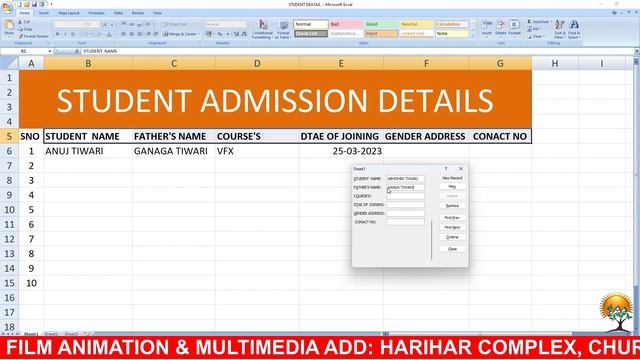Open Find & Select menu

[573, 29]
